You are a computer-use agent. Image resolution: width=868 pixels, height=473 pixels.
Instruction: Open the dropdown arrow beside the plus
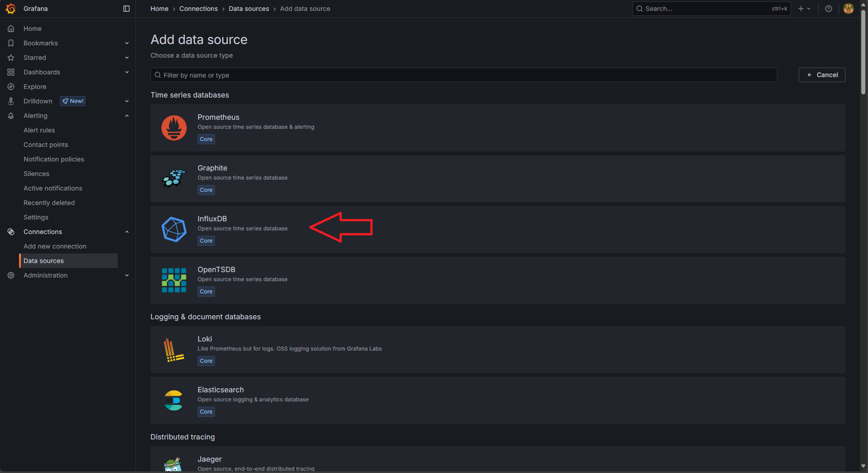click(809, 9)
